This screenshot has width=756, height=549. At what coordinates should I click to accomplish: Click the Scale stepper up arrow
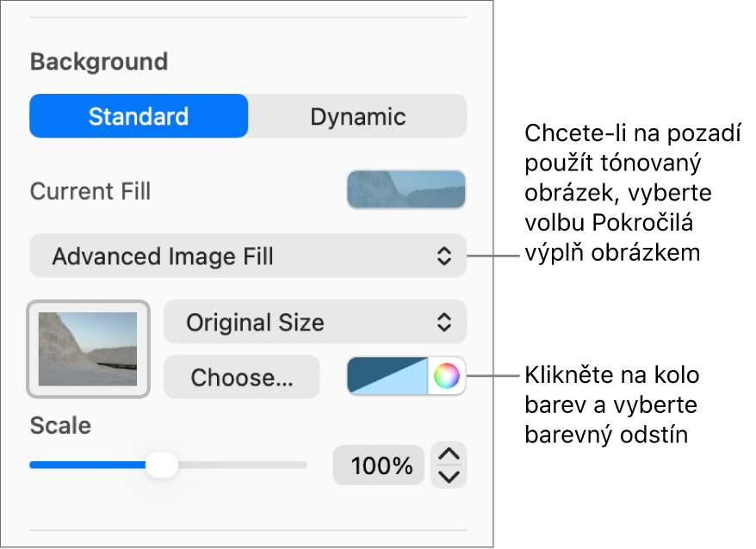tap(449, 455)
